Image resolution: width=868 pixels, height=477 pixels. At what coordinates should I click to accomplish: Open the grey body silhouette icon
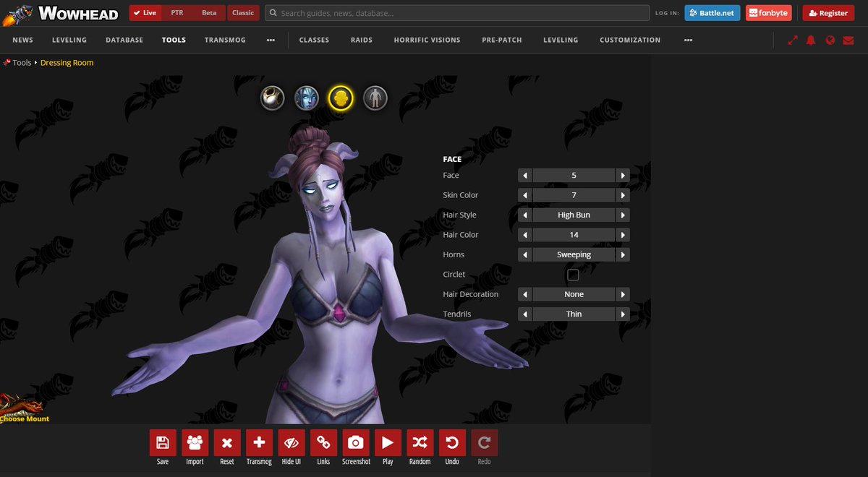pyautogui.click(x=375, y=98)
